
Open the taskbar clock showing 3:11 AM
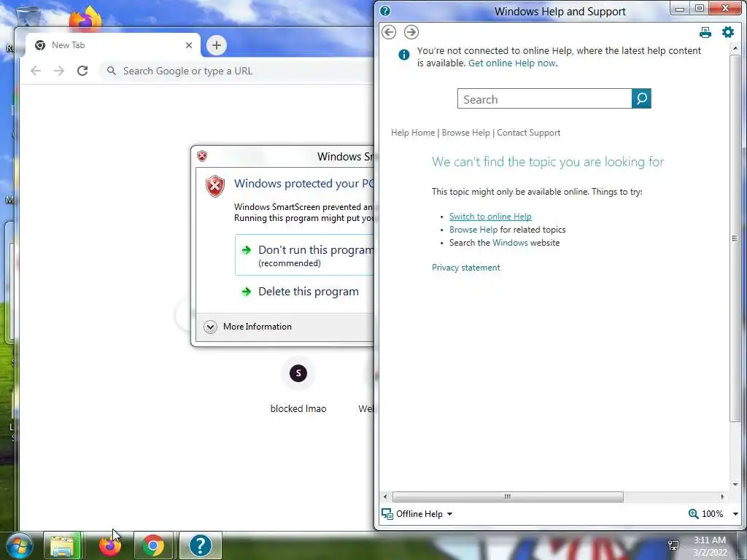tap(709, 546)
